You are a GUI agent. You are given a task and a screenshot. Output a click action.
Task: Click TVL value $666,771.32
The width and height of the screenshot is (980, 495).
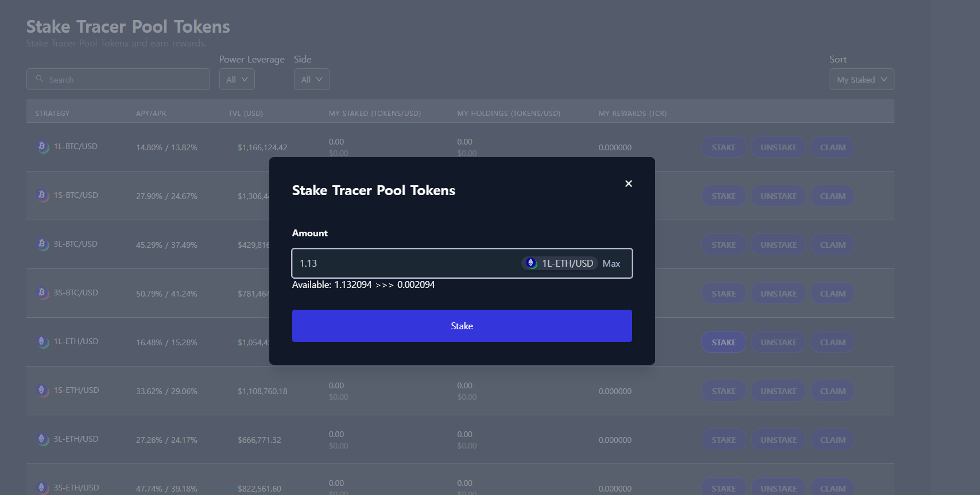[259, 440]
